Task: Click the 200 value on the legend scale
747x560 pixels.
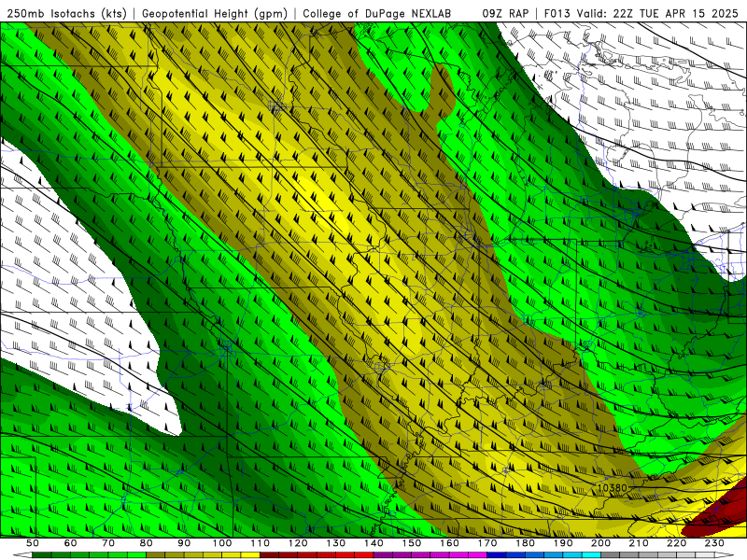Action: click(x=600, y=543)
